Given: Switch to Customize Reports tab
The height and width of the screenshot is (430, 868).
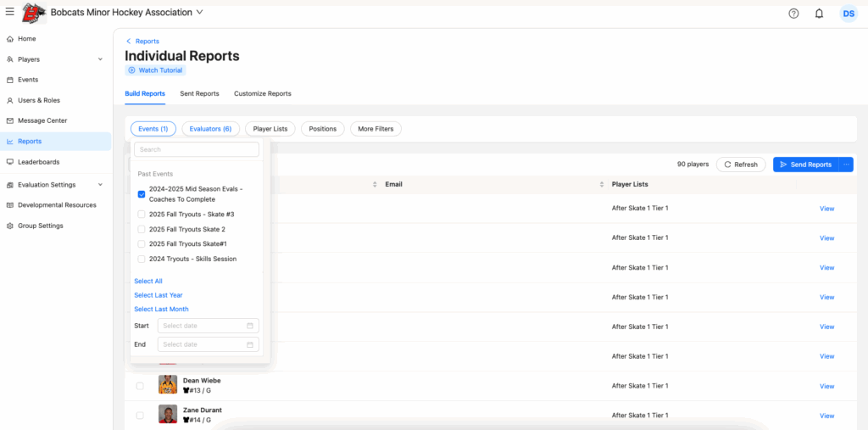Looking at the screenshot, I should [x=262, y=93].
